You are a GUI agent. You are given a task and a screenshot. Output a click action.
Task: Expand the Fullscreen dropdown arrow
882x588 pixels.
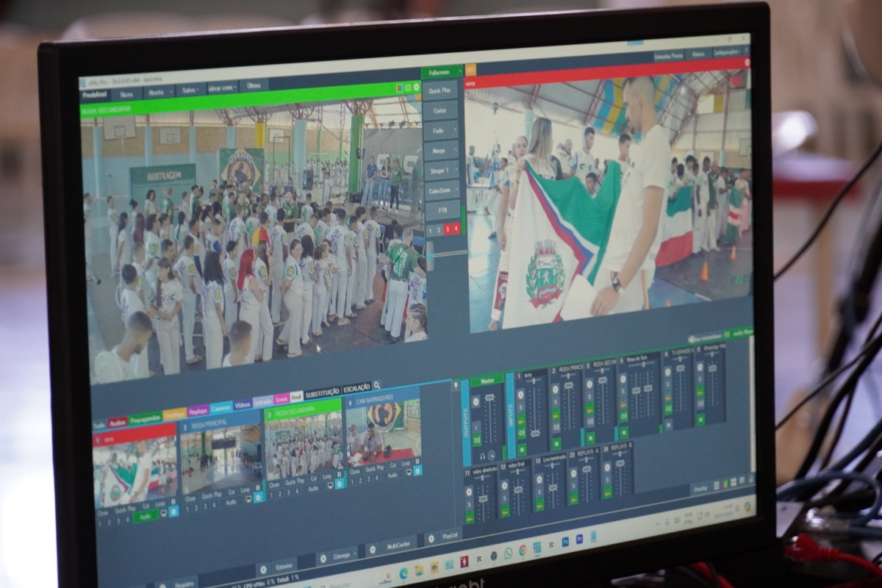pos(459,71)
